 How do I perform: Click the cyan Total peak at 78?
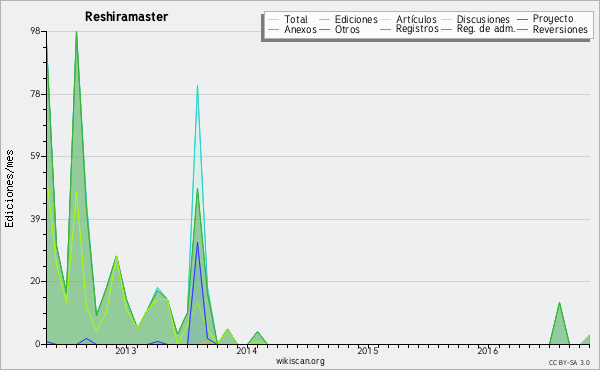[197, 86]
